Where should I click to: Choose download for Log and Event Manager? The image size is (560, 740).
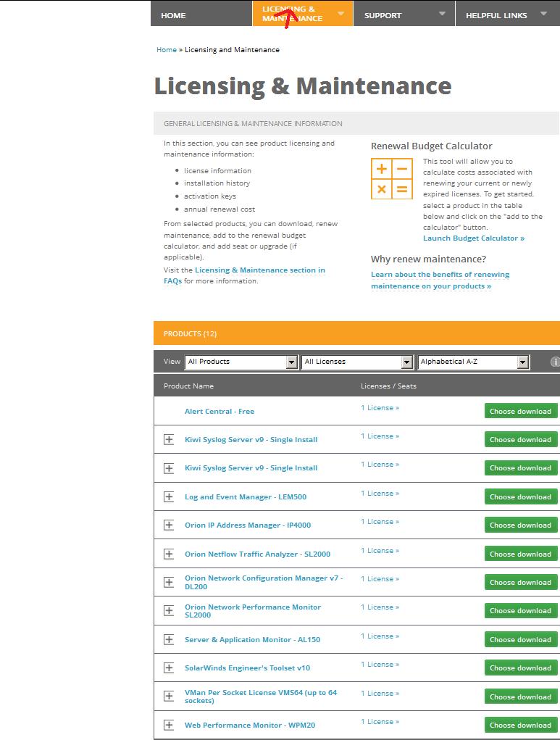(521, 496)
